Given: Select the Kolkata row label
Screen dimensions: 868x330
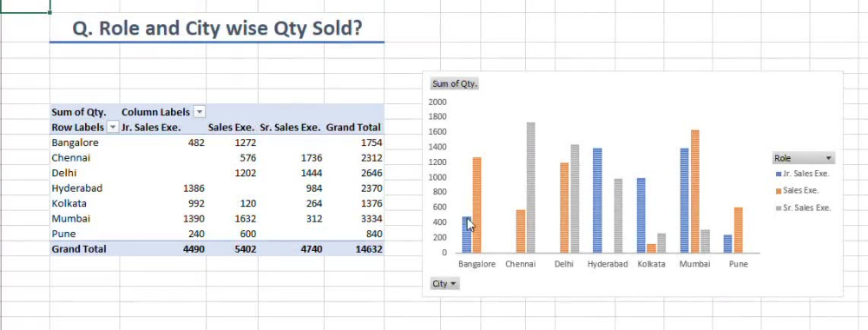Looking at the screenshot, I should 69,203.
